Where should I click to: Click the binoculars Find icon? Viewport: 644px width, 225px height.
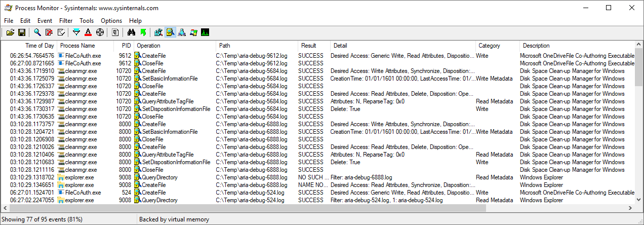pyautogui.click(x=131, y=32)
